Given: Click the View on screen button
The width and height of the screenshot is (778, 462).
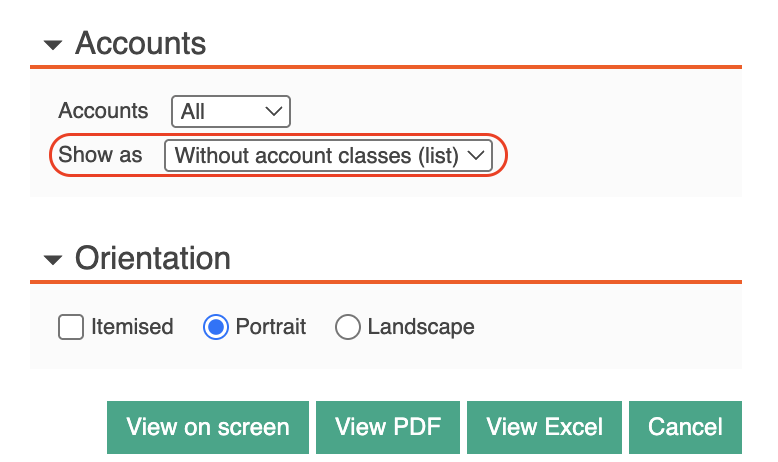Looking at the screenshot, I should pyautogui.click(x=208, y=427).
